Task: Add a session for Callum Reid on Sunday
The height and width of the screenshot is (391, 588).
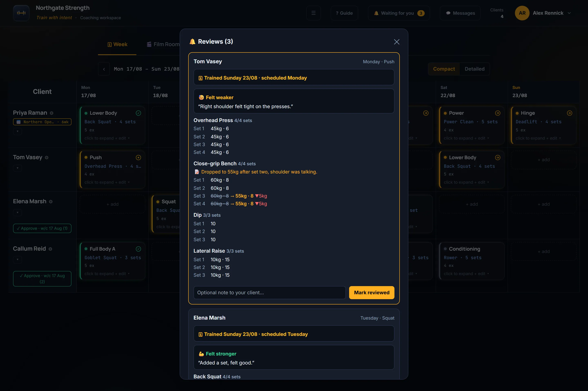Action: (x=544, y=252)
